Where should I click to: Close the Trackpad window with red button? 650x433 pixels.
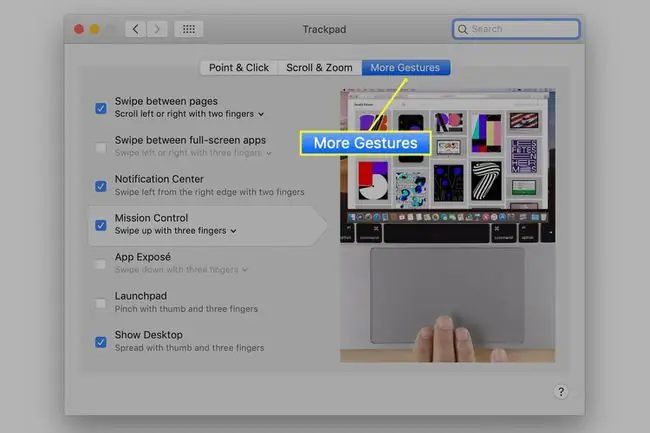[79, 29]
